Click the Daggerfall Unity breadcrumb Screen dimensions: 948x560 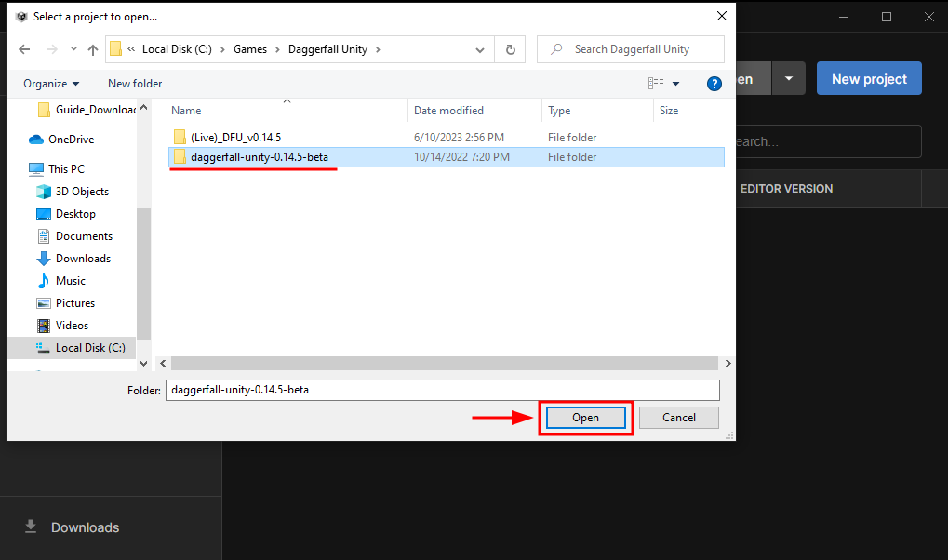327,49
